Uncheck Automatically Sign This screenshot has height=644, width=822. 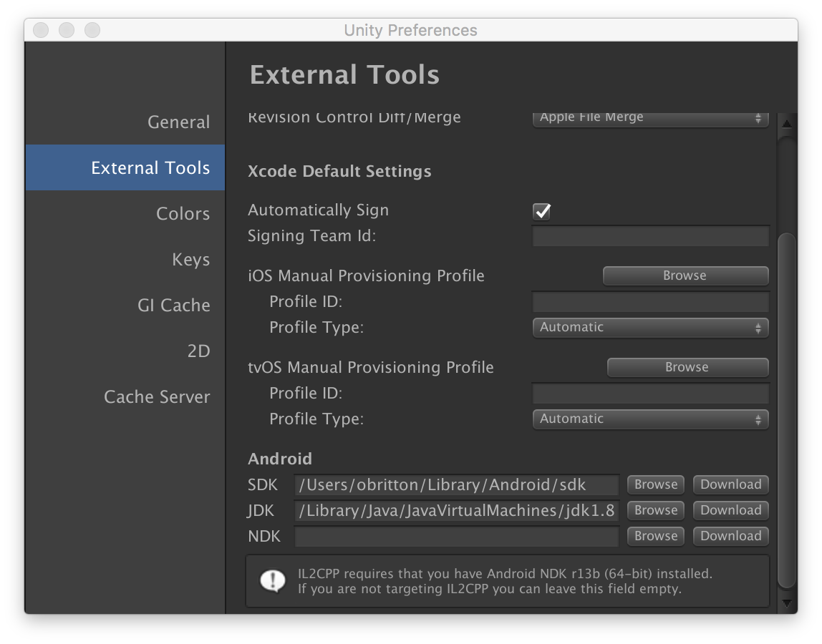[542, 211]
